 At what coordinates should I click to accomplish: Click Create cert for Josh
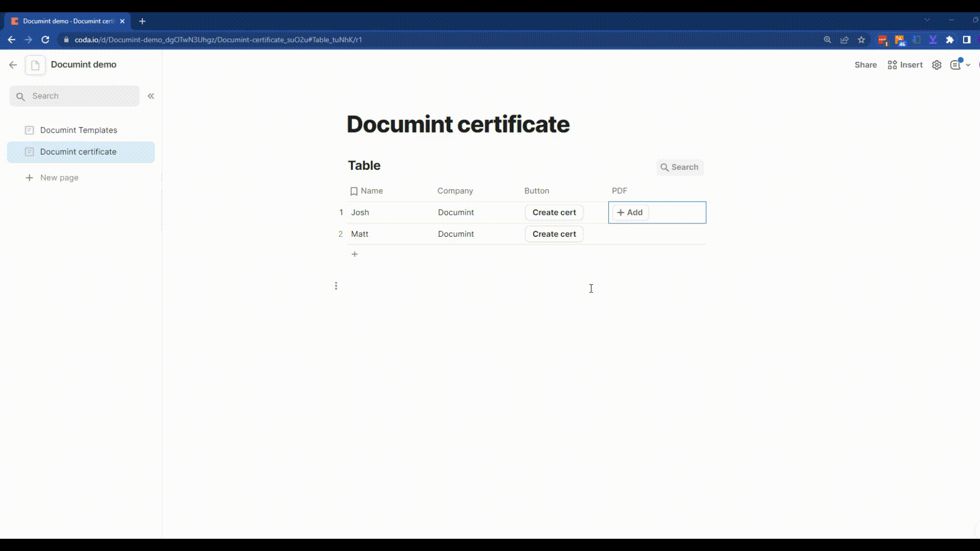[x=554, y=213]
